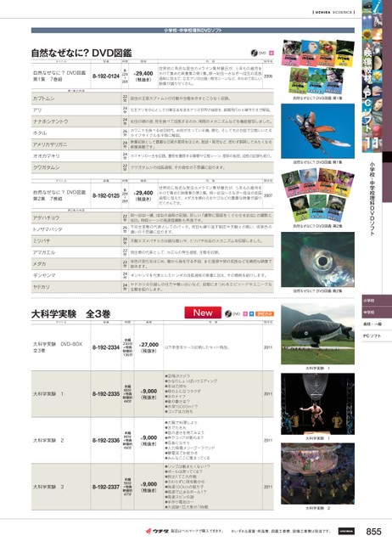Click the pink square icon beside DVD図鑑 heading
The height and width of the screenshot is (547, 392).
pyautogui.click(x=272, y=53)
